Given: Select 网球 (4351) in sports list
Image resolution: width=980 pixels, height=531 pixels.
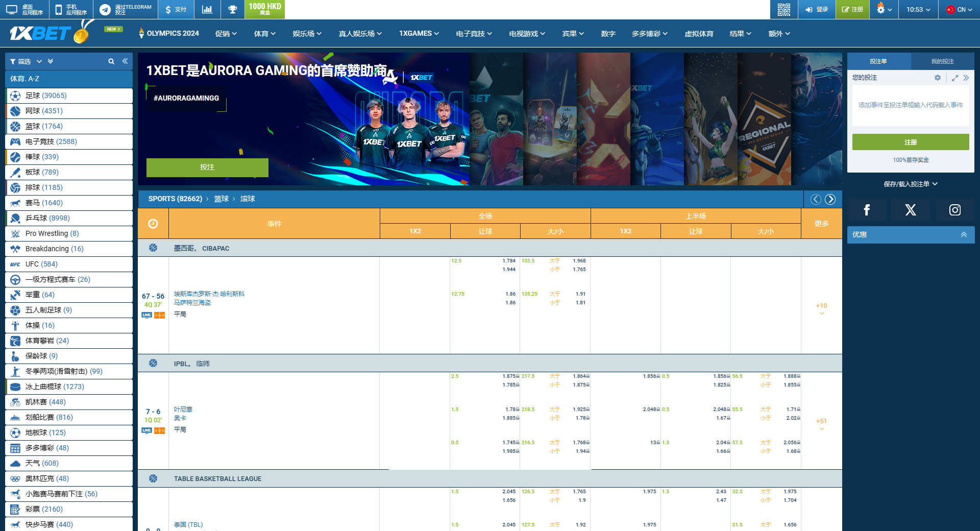Looking at the screenshot, I should click(69, 111).
